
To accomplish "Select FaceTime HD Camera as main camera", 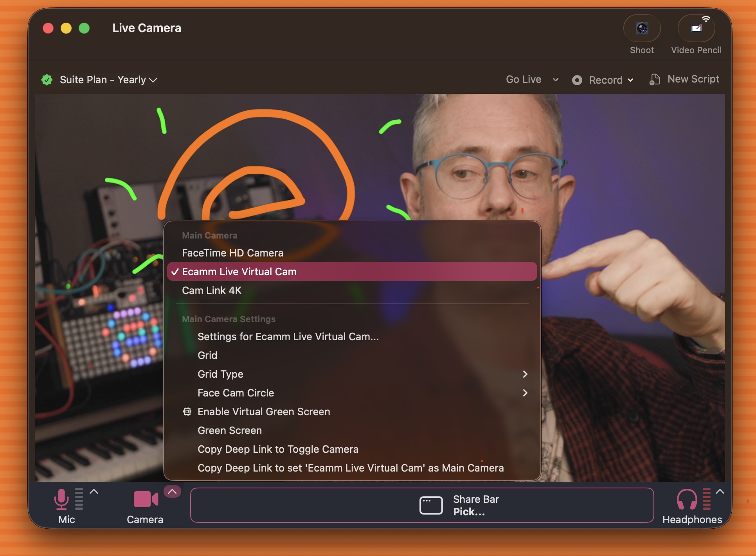I will pyautogui.click(x=352, y=253).
